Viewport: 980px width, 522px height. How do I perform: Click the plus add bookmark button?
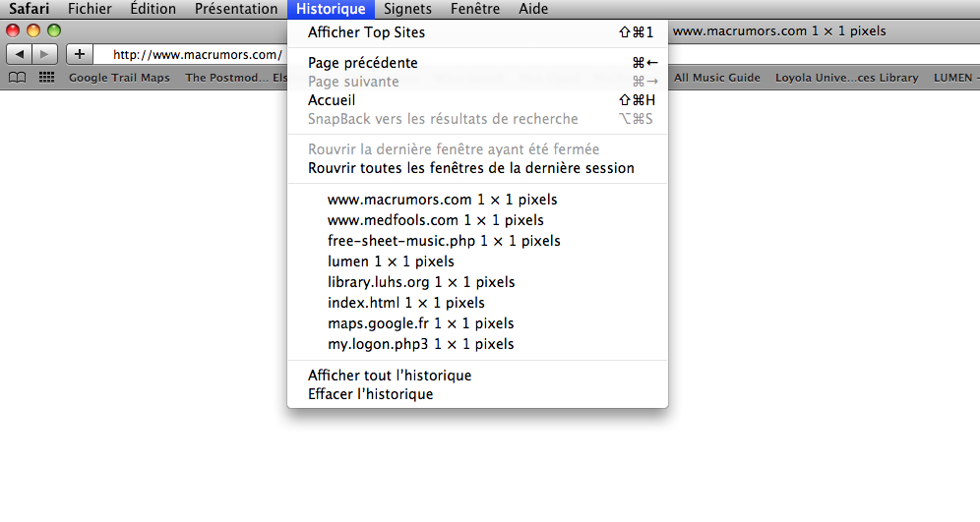80,54
